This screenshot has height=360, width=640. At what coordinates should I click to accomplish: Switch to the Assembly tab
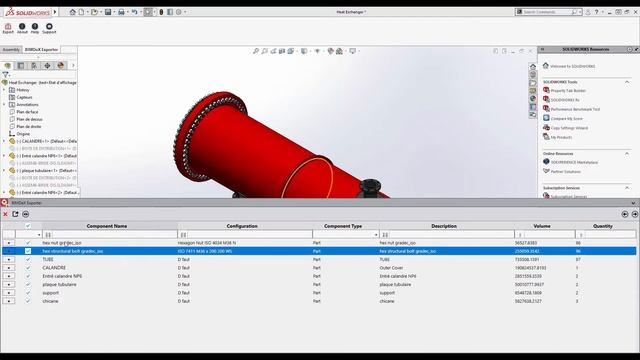pyautogui.click(x=11, y=49)
